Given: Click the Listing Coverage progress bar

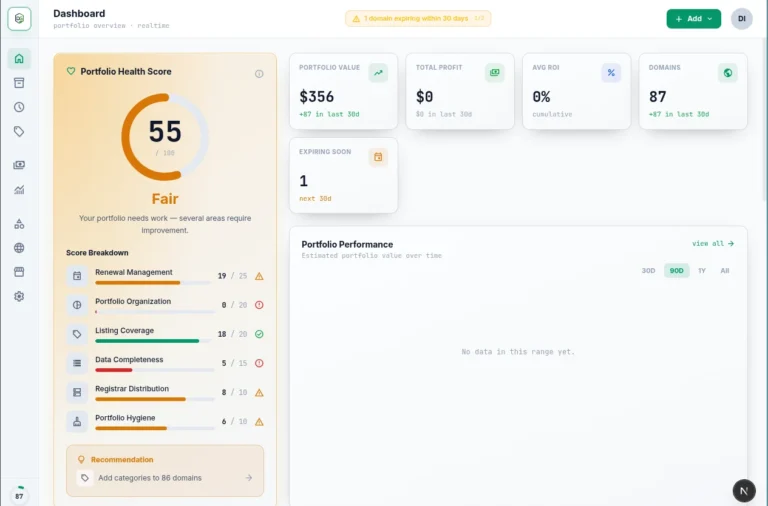Looking at the screenshot, I should coord(154,341).
